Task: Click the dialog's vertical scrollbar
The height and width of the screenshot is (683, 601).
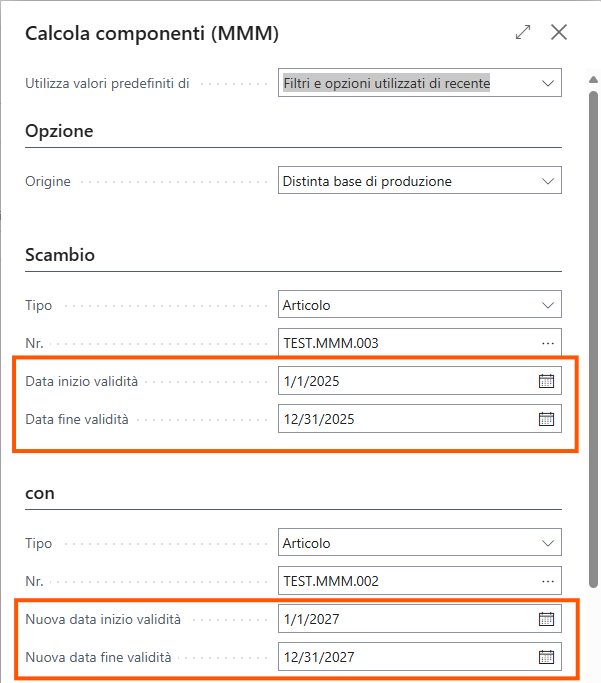Action: (592, 340)
